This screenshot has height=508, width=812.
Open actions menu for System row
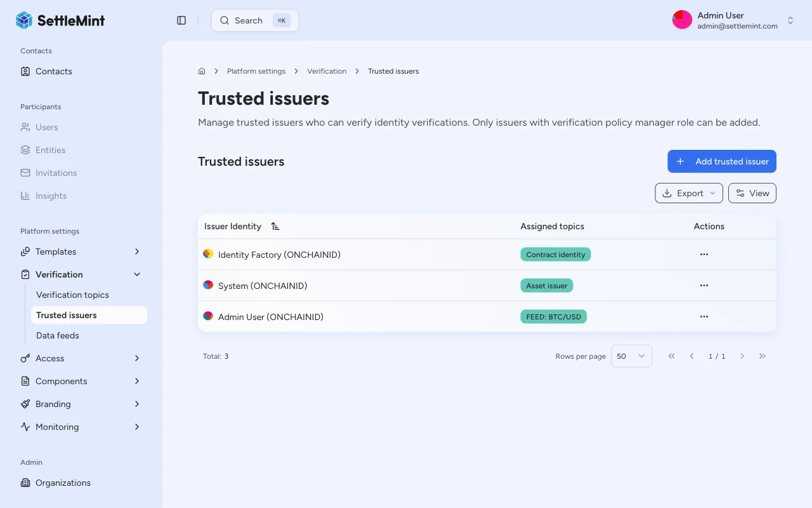704,286
